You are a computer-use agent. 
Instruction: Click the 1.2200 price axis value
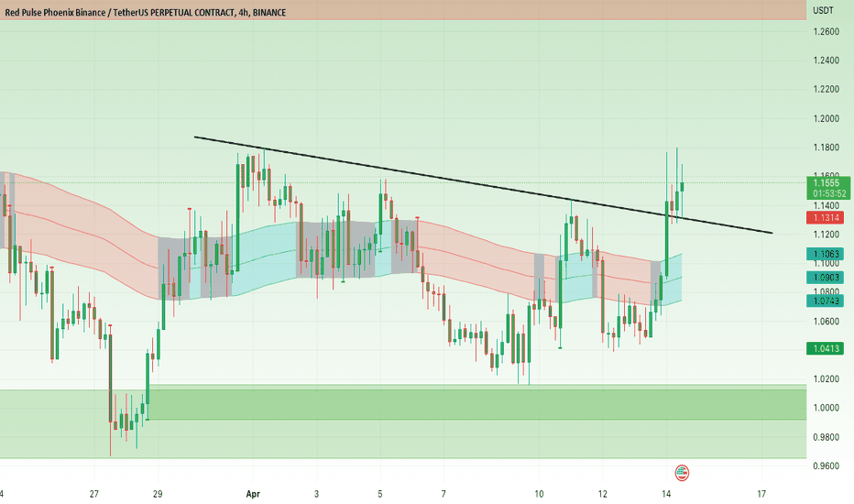tap(827, 90)
